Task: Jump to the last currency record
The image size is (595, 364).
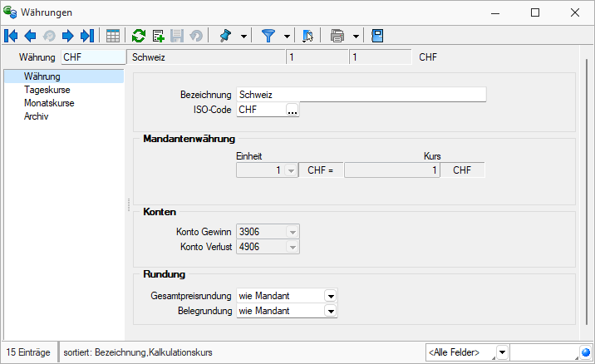Action: coord(86,36)
